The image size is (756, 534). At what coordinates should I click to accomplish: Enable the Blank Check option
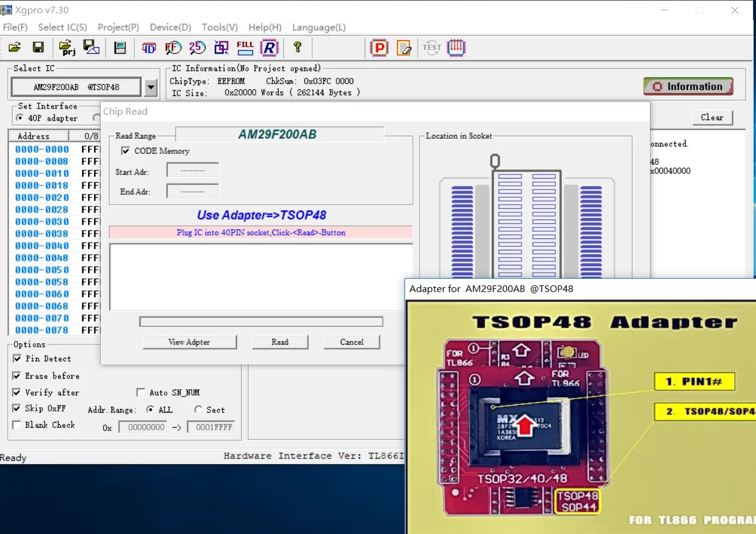tap(17, 425)
